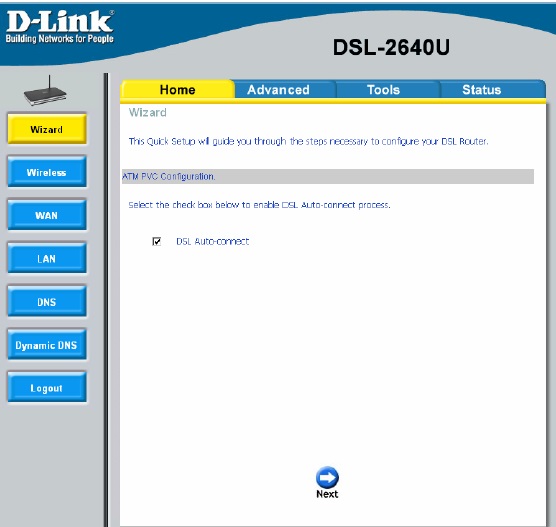The height and width of the screenshot is (527, 556).
Task: Open the LAN settings button
Action: [x=47, y=258]
